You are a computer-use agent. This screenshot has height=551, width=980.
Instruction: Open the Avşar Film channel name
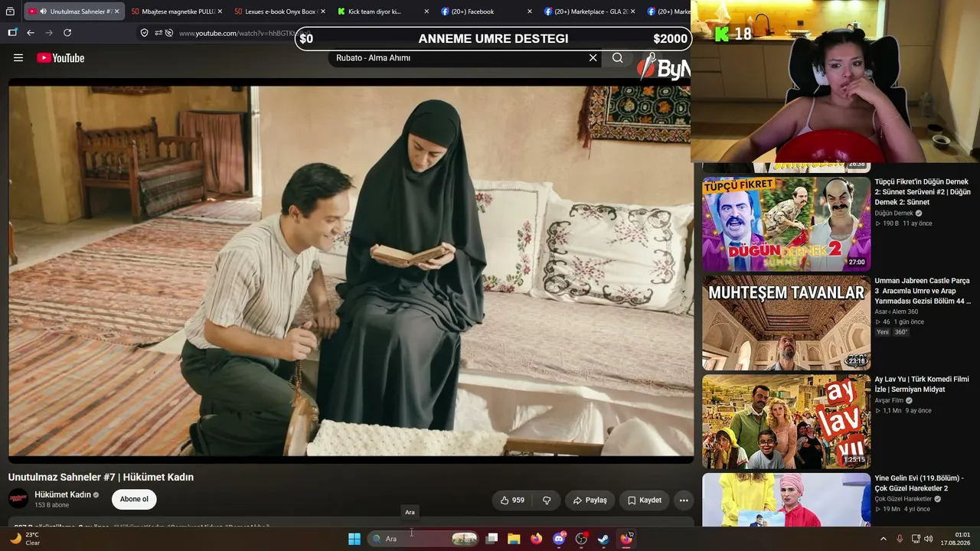click(x=889, y=401)
